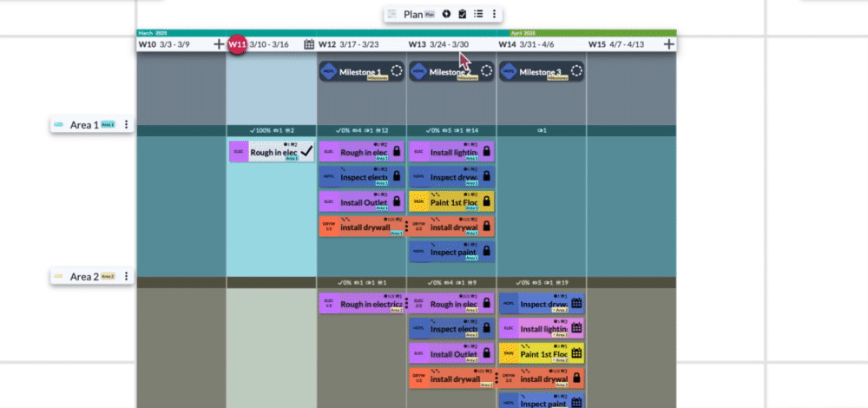Screen dimensions: 868x408
Task: Click the lock icon on yellow Paint 1st Floor task in Area 1
Action: [486, 201]
